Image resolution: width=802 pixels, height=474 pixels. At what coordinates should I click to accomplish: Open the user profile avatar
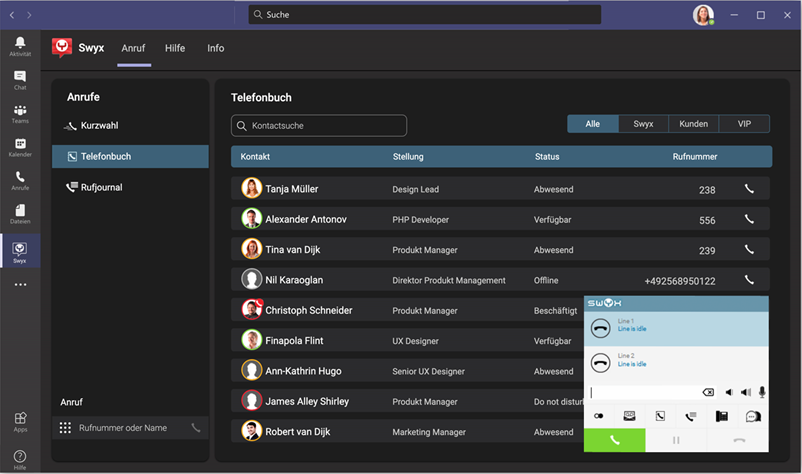tap(703, 15)
